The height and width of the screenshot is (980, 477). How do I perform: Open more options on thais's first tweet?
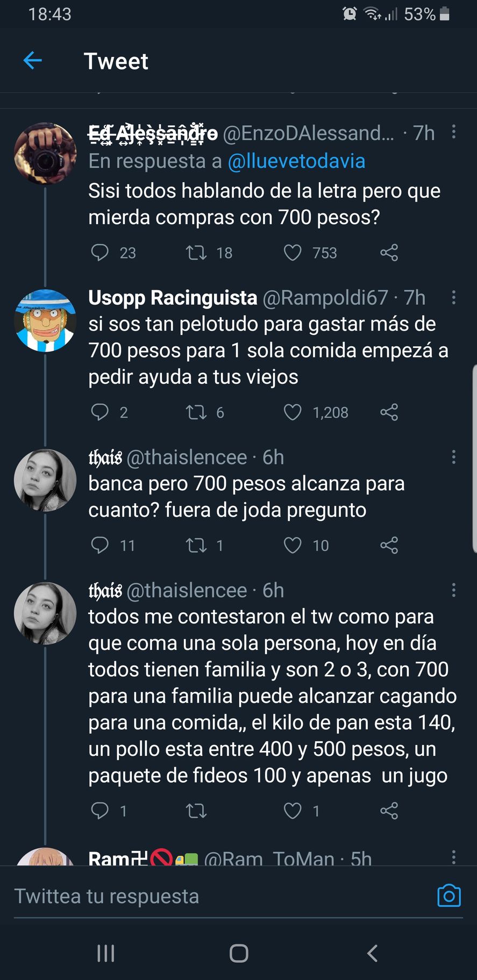(454, 457)
